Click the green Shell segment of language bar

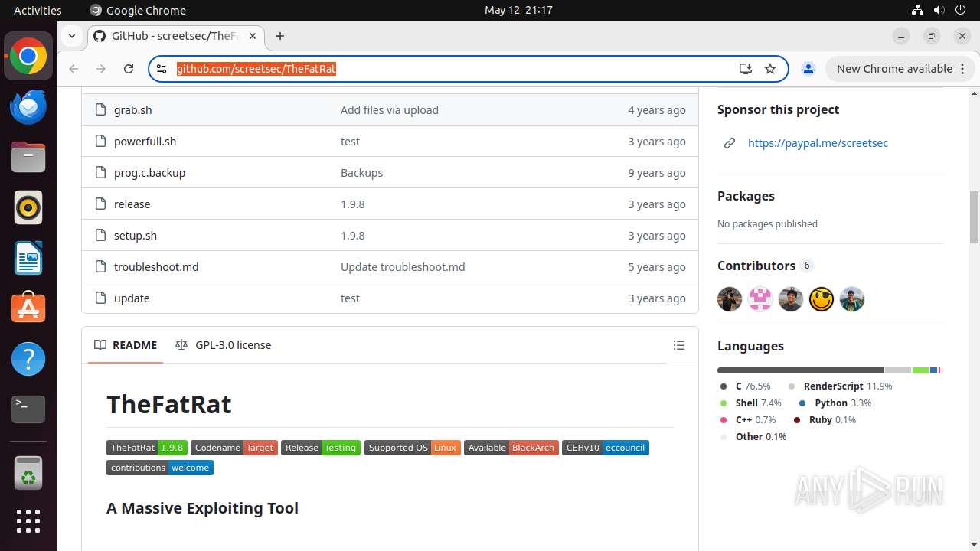920,370
